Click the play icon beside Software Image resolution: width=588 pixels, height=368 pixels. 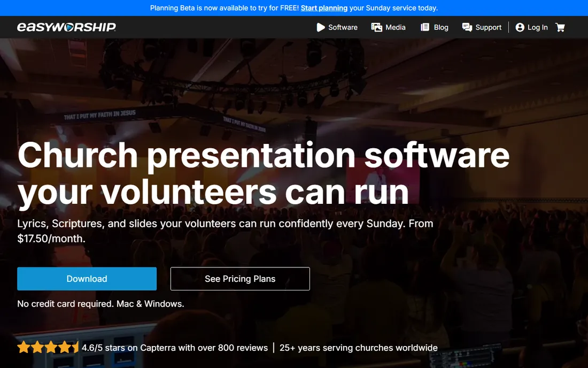pos(321,27)
